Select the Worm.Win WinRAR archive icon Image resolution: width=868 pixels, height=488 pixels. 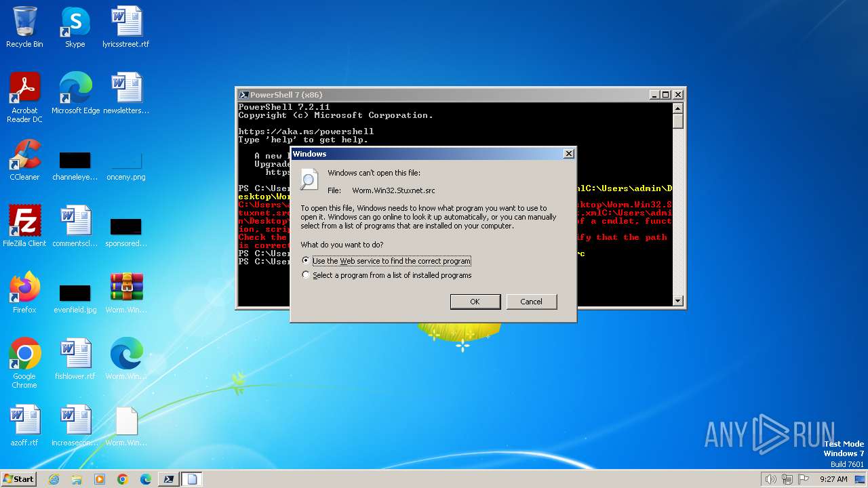(x=126, y=293)
